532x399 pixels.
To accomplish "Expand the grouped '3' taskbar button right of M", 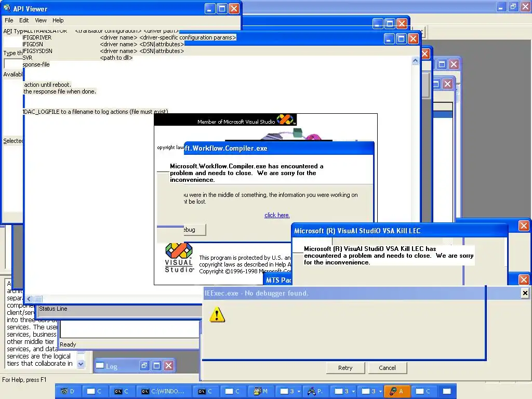I will tap(289, 391).
